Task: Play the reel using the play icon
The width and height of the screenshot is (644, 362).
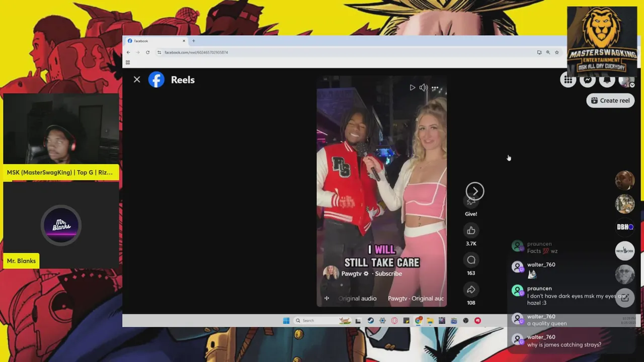Action: [x=412, y=87]
